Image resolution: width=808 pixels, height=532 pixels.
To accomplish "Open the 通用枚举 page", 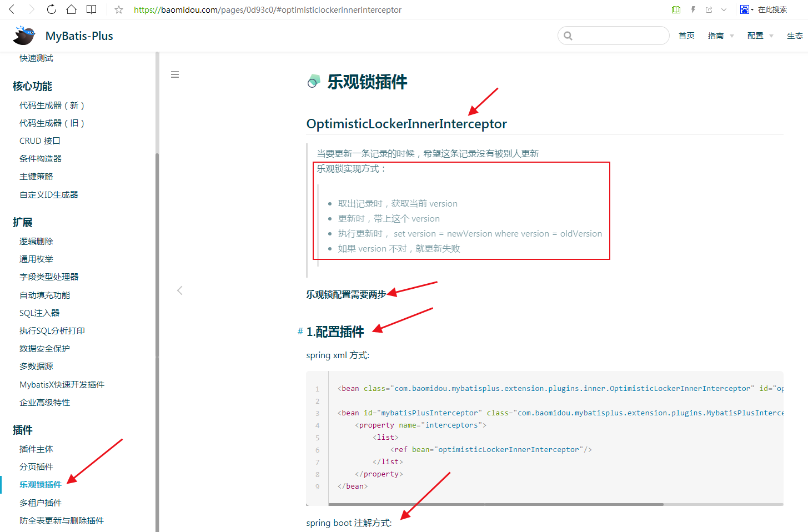I will [37, 259].
